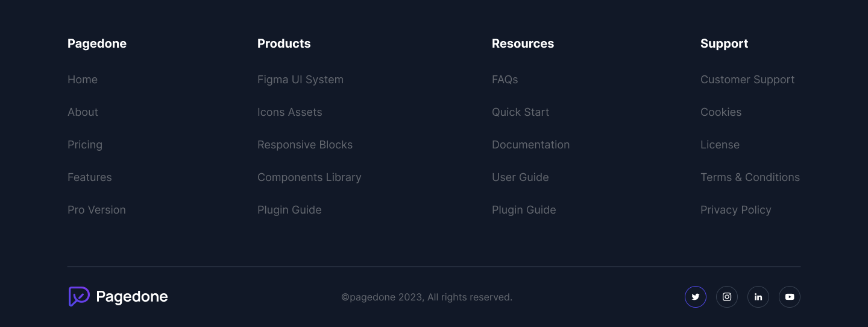Click the Twitter social icon
The image size is (868, 327).
coord(696,297)
